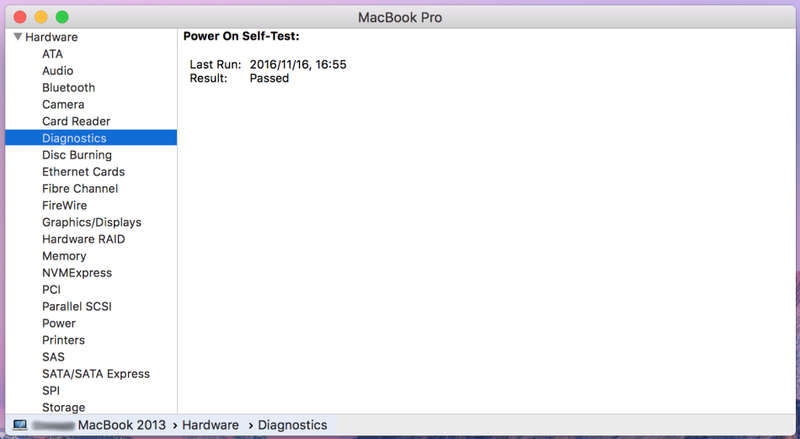This screenshot has height=439, width=800.
Task: Click MacBook 2013 in the path bar
Action: (x=121, y=425)
